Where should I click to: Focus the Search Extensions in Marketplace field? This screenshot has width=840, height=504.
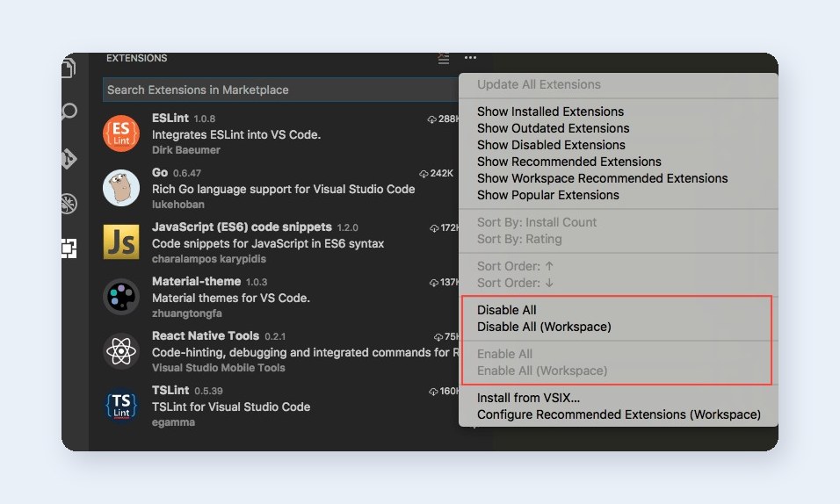280,90
